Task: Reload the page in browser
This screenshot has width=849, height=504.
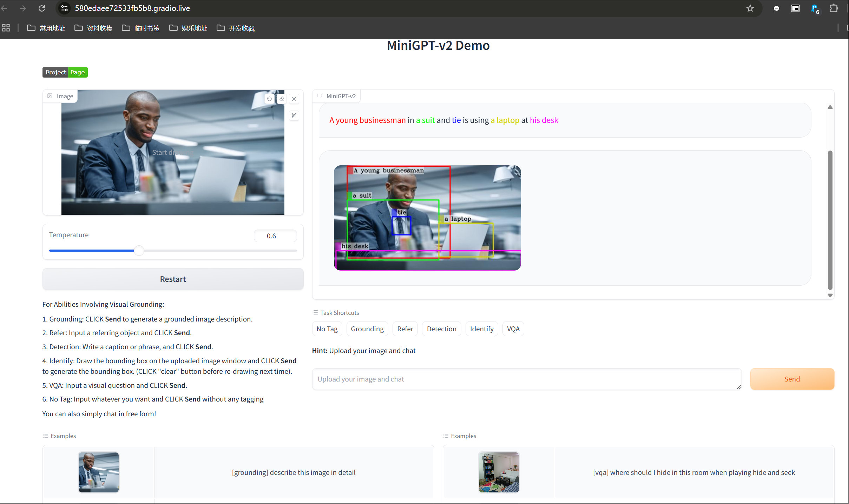Action: [42, 8]
